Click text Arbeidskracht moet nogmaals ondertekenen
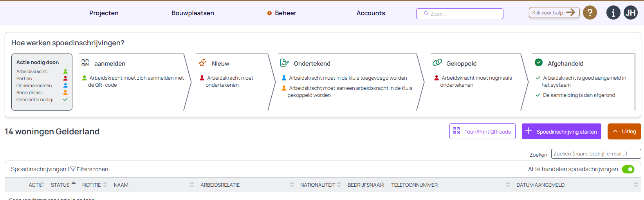The height and width of the screenshot is (200, 644). click(x=476, y=81)
